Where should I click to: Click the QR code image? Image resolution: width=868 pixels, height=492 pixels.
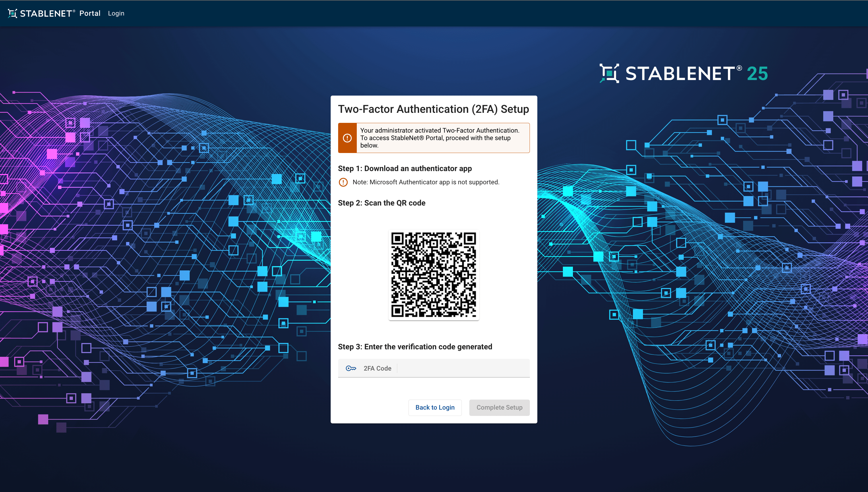click(433, 275)
